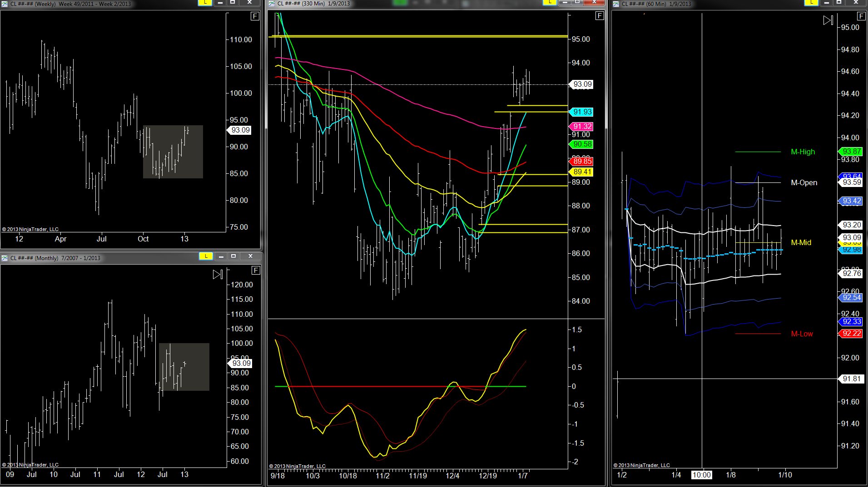Click the yellow L link button on the Monthly chart

coord(206,256)
